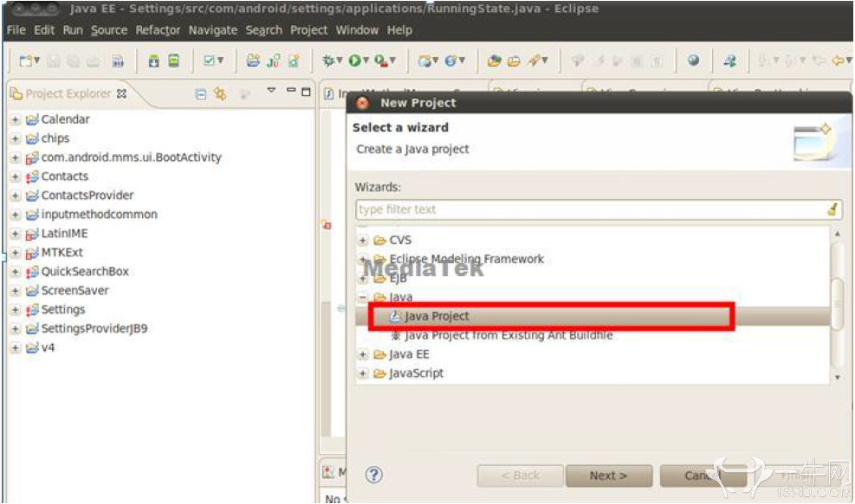Click the New Java Project toolbar icon
The image size is (855, 504).
click(252, 61)
